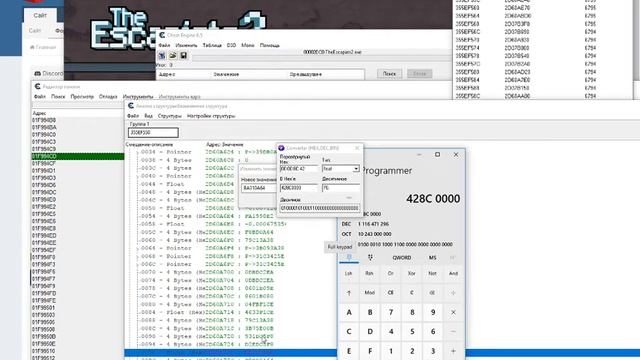Click the plus key on calculator
Screen dimensions: 640x360
coord(453,351)
